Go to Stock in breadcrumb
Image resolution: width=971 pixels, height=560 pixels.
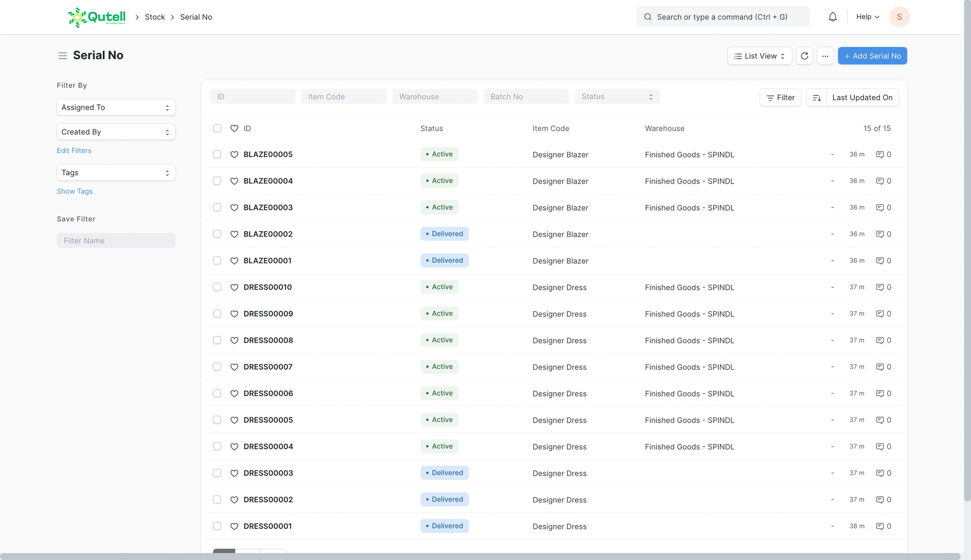(x=155, y=17)
